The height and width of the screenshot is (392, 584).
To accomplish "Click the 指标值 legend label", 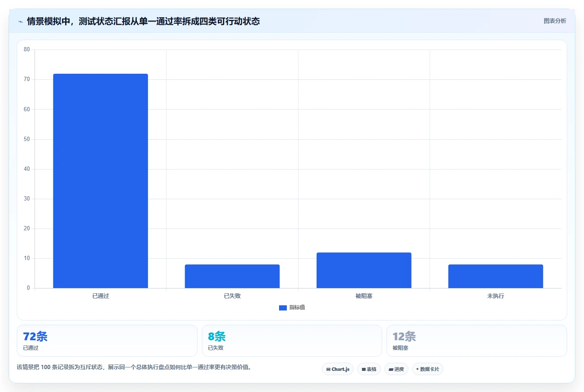I will [297, 307].
